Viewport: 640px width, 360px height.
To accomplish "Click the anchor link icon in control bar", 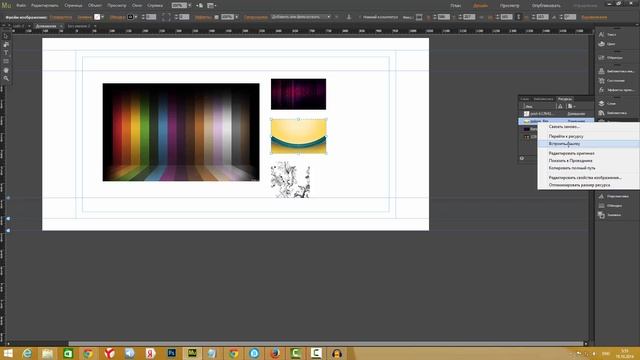I will tap(349, 17).
